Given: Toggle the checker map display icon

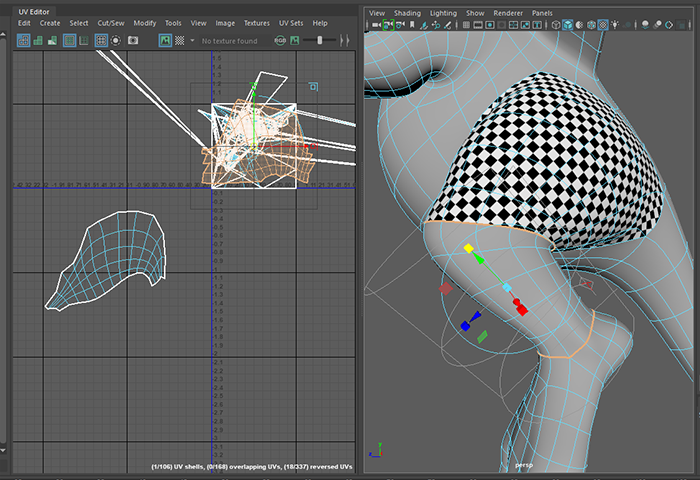Looking at the screenshot, I should (180, 40).
